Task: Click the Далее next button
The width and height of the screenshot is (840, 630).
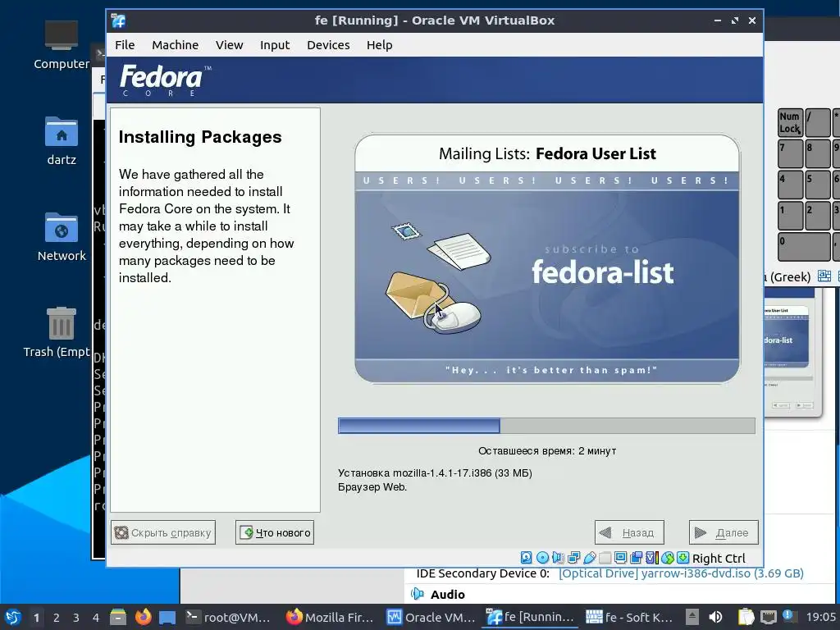Action: coord(724,532)
